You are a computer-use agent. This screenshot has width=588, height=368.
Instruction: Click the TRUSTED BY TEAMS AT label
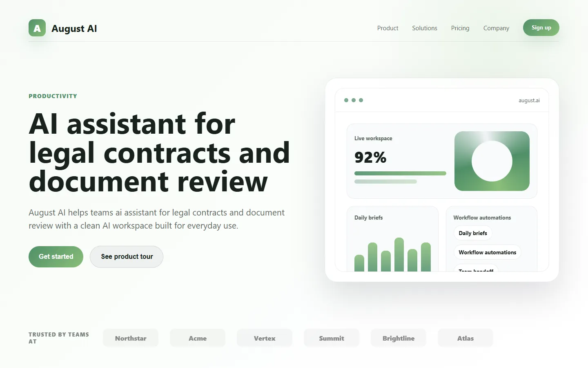pos(59,338)
